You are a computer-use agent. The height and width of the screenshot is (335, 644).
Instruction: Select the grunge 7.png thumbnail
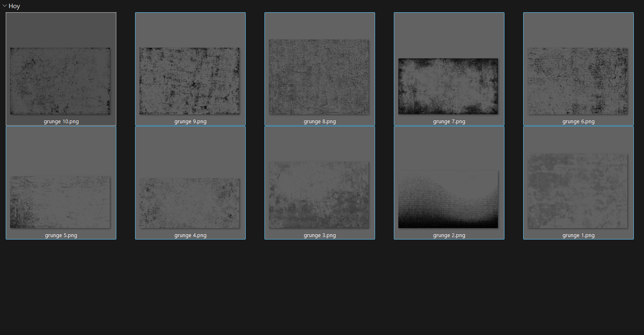[x=448, y=86]
